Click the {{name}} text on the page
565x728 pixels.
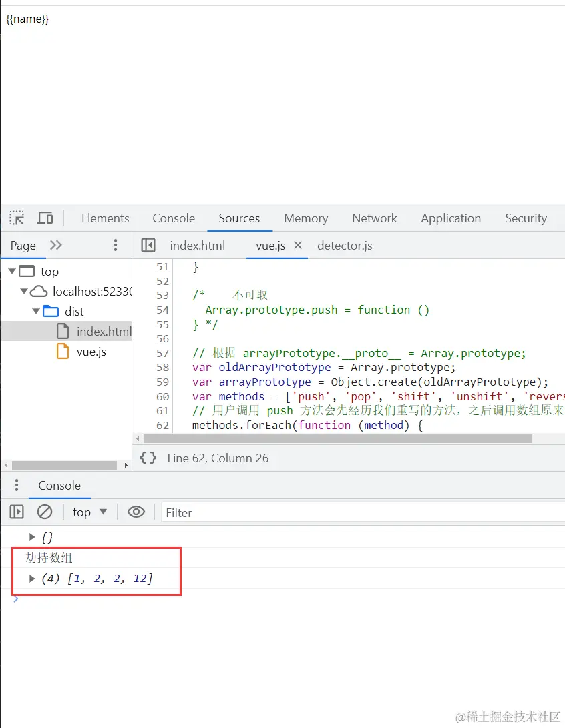[27, 19]
